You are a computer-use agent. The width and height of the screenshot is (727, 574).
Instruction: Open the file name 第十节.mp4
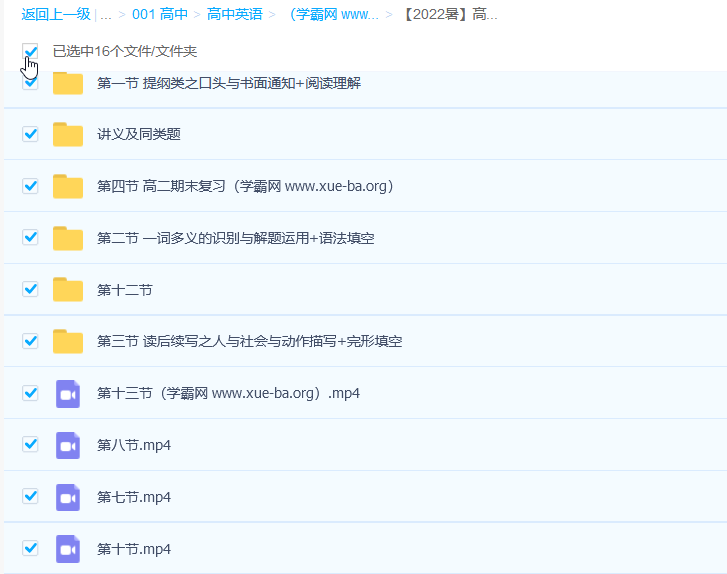point(134,549)
